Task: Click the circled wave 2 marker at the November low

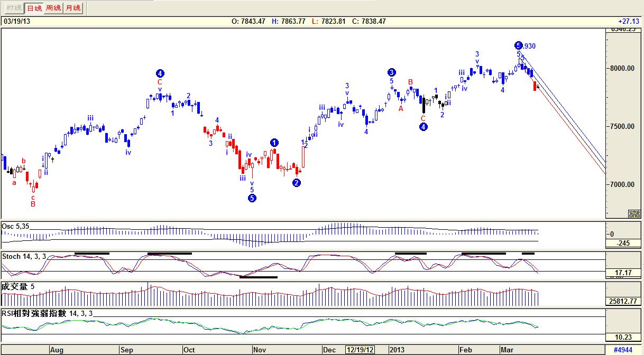Action: tap(297, 183)
